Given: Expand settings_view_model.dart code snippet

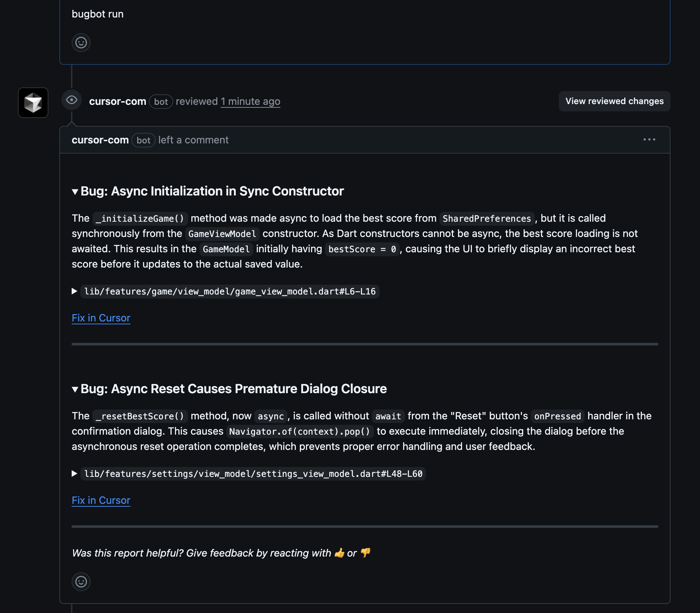Looking at the screenshot, I should (x=75, y=474).
